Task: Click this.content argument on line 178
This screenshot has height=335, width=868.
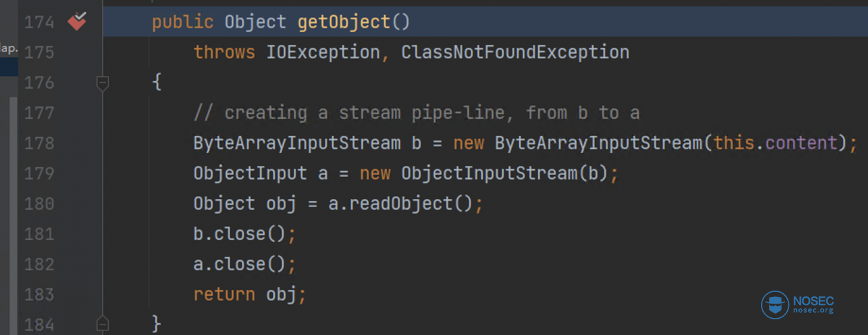Action: (x=775, y=143)
